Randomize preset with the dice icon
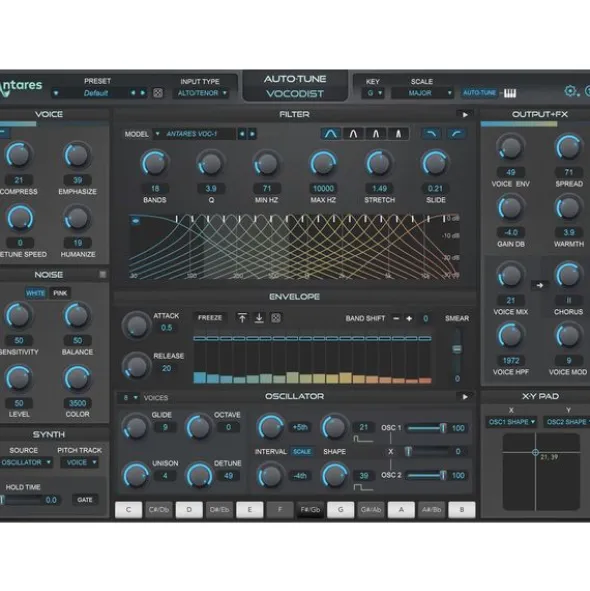This screenshot has height=591, width=590. point(158,93)
